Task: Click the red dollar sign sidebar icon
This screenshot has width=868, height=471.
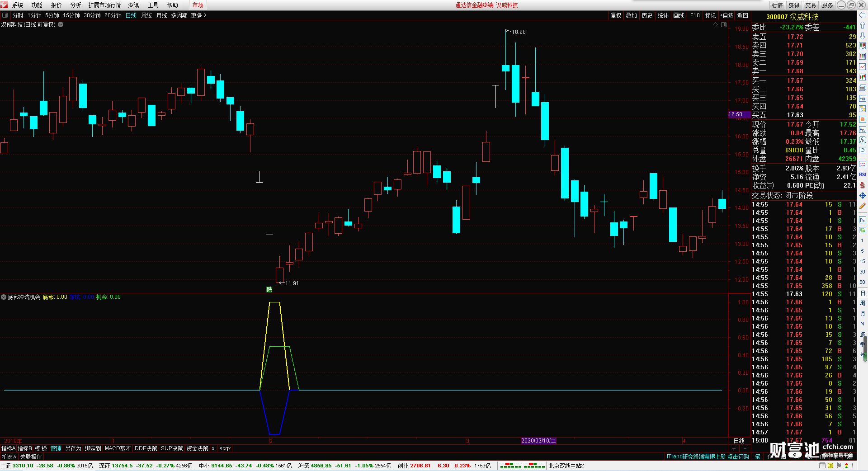Action: pos(862,185)
